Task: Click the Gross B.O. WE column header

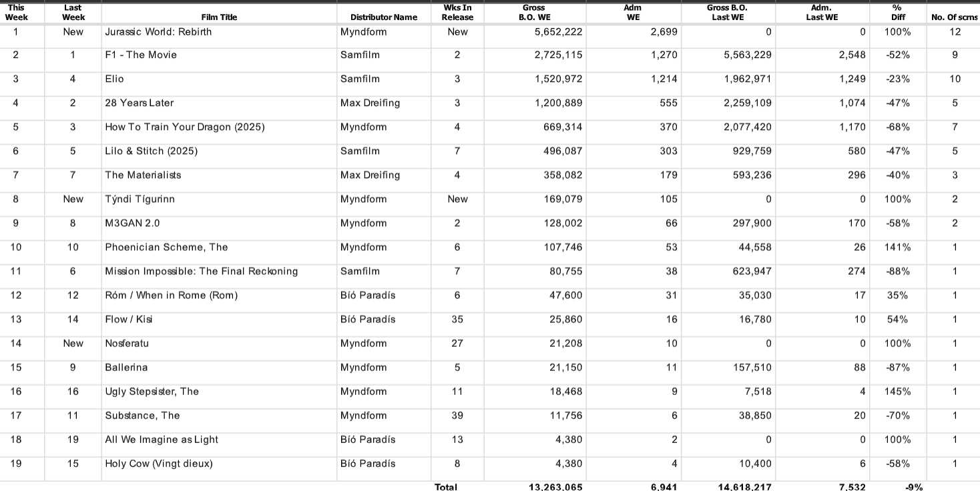Action: [x=535, y=13]
